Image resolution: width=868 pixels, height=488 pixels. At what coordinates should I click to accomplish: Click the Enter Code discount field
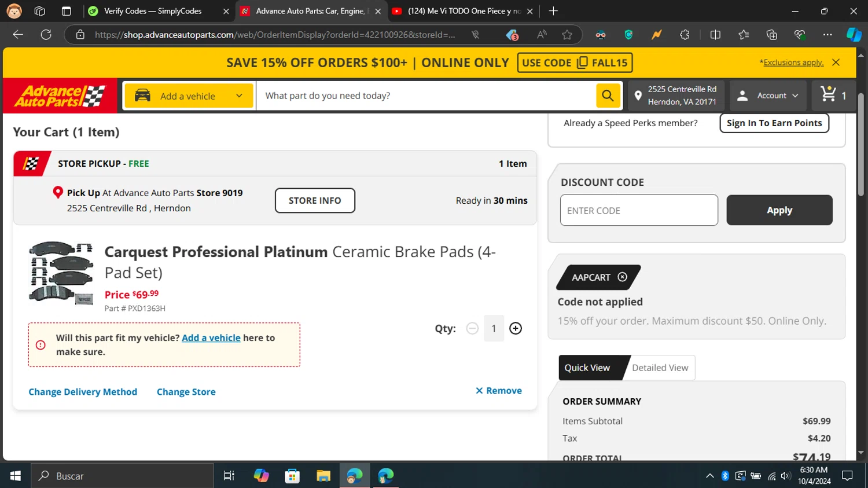(639, 210)
